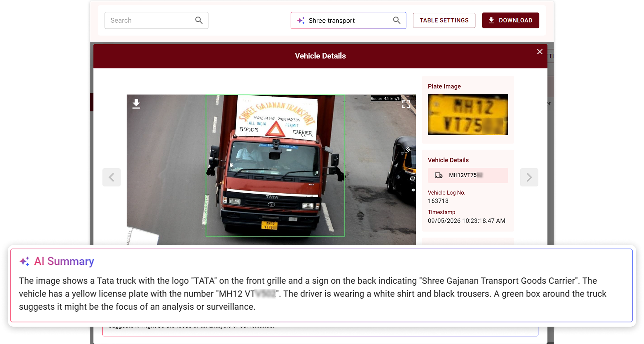
Task: Click the Search input field
Action: pos(156,20)
